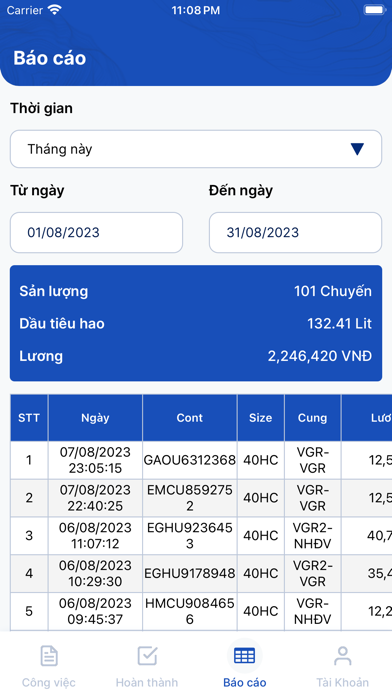Tap the 11:08 PM clock

coord(196,10)
